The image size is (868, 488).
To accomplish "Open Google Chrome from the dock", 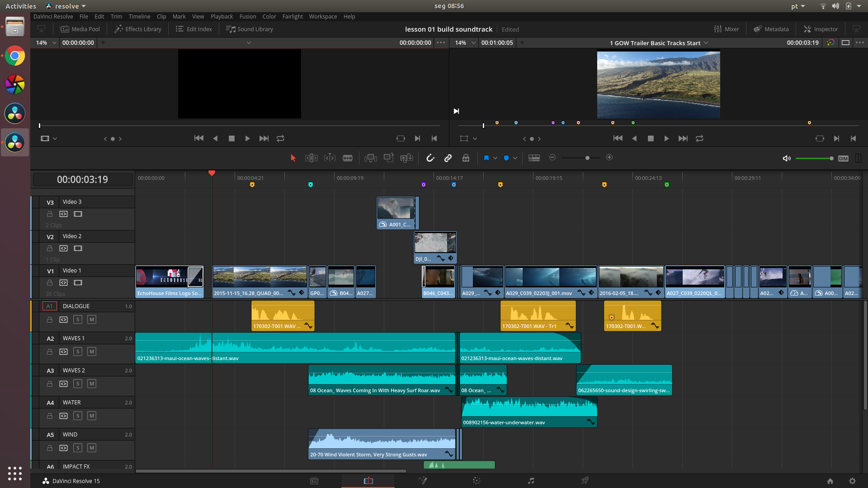I will tap(15, 56).
